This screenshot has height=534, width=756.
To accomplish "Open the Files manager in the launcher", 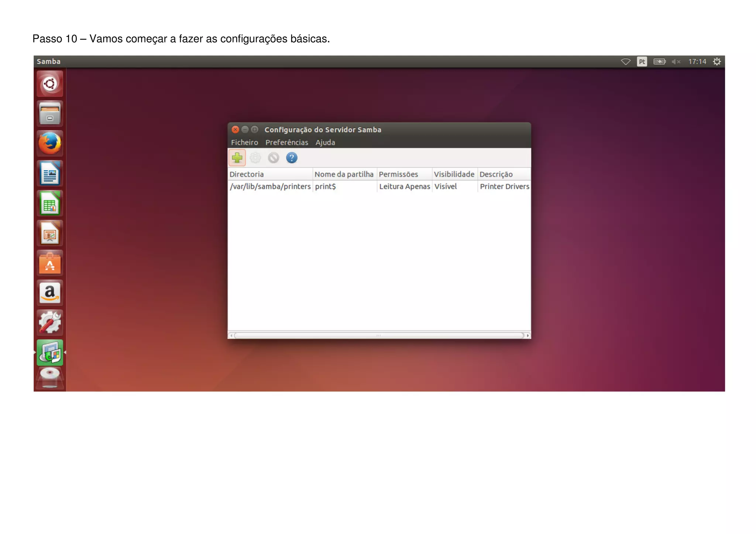I will coord(50,114).
